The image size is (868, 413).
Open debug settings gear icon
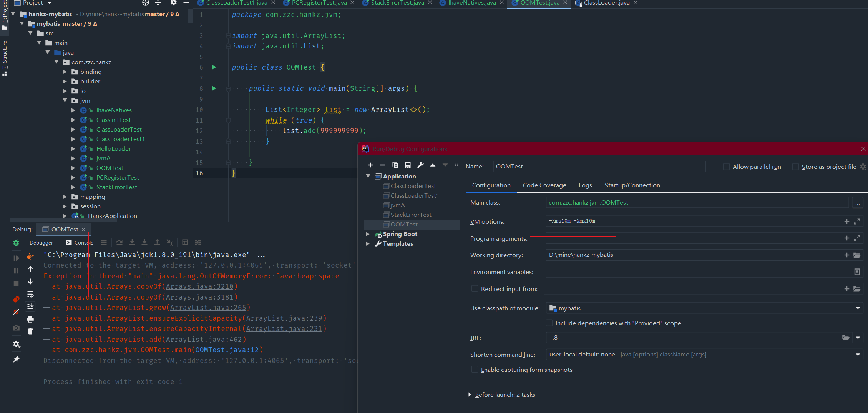click(x=16, y=344)
